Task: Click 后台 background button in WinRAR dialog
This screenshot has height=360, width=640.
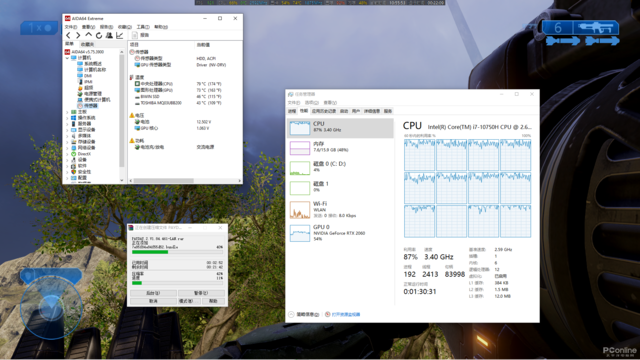Action: click(x=153, y=293)
